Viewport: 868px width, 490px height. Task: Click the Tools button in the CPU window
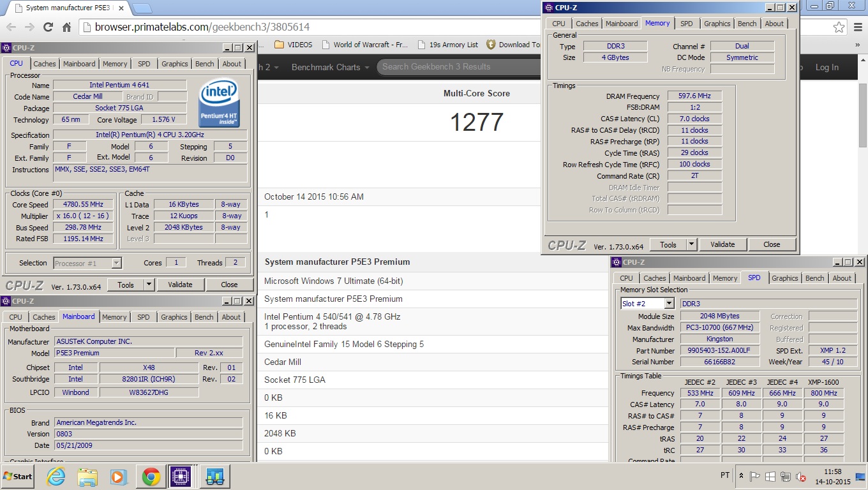coord(126,285)
